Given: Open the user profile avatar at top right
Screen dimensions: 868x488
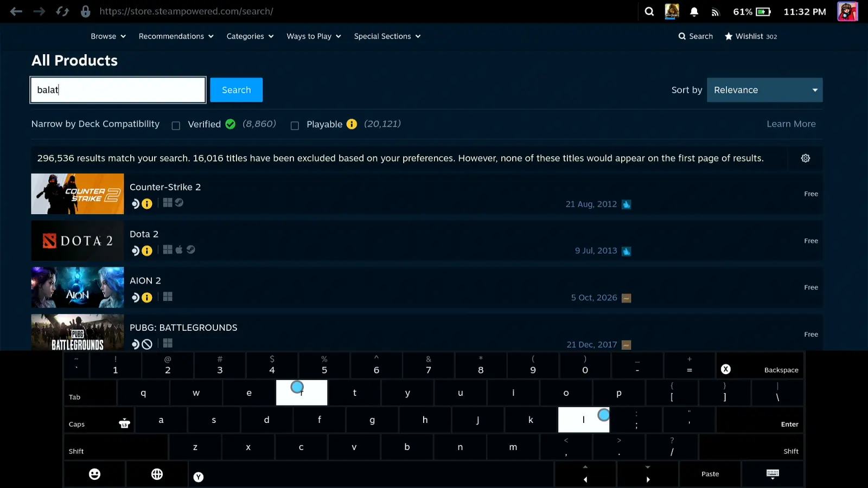Looking at the screenshot, I should pyautogui.click(x=847, y=11).
